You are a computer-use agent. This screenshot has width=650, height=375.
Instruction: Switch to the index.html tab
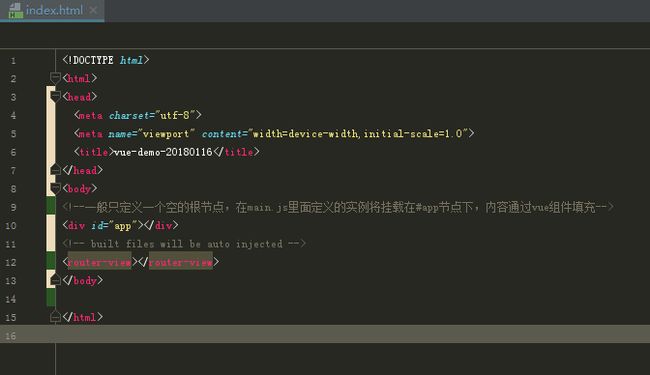coord(52,10)
